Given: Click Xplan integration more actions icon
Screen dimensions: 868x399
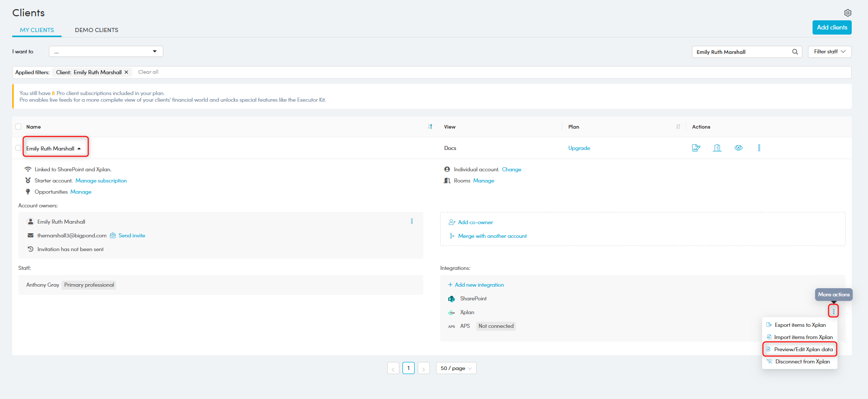Looking at the screenshot, I should click(833, 311).
